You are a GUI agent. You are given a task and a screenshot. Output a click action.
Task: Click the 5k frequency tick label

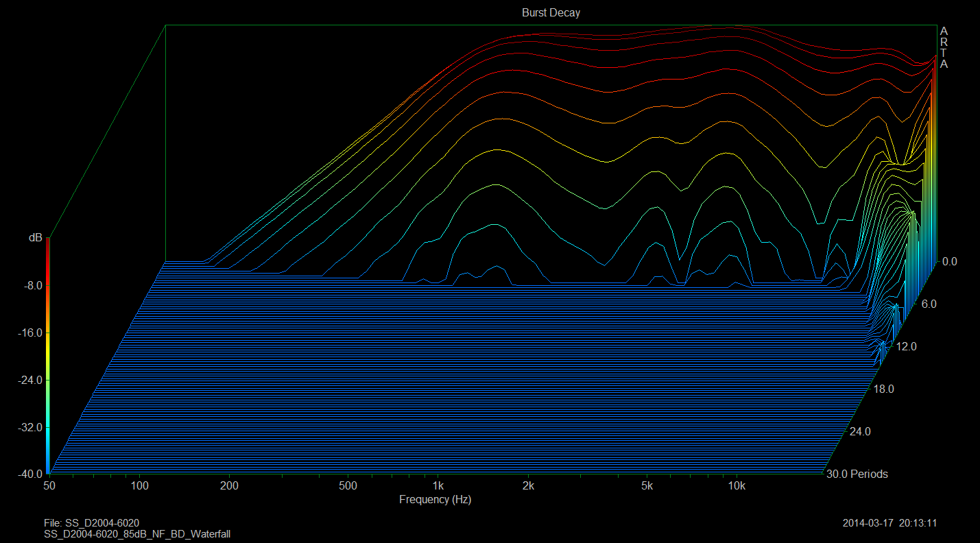click(x=647, y=486)
